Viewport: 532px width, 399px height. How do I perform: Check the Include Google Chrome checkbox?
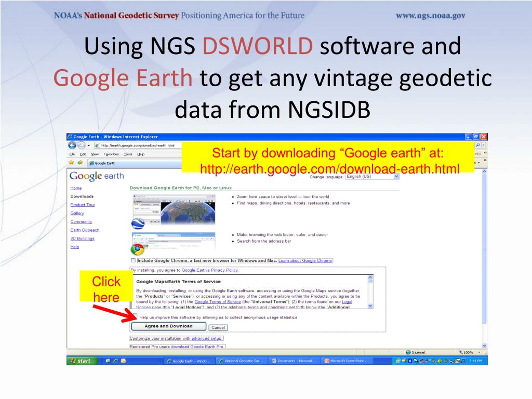(x=133, y=261)
